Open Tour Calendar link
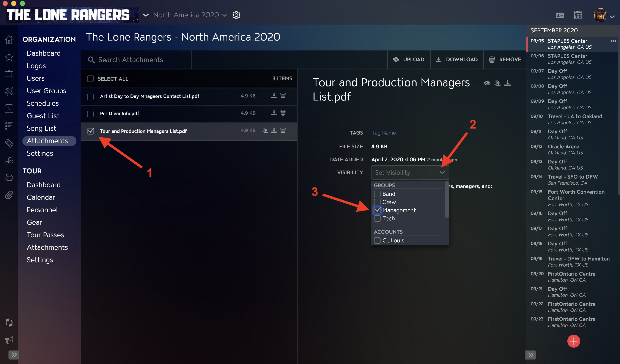This screenshot has height=364, width=620. point(41,197)
